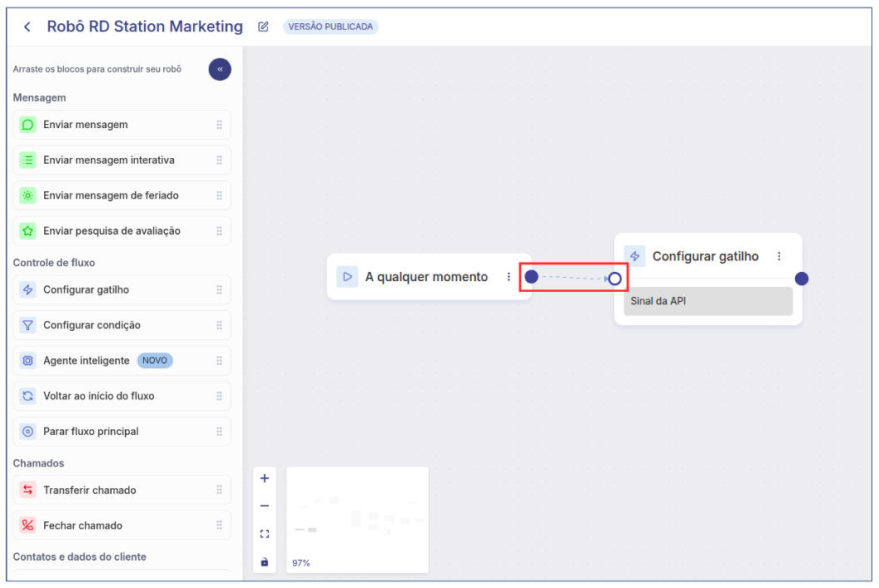
Task: Click the Sinal da API field
Action: coord(708,301)
